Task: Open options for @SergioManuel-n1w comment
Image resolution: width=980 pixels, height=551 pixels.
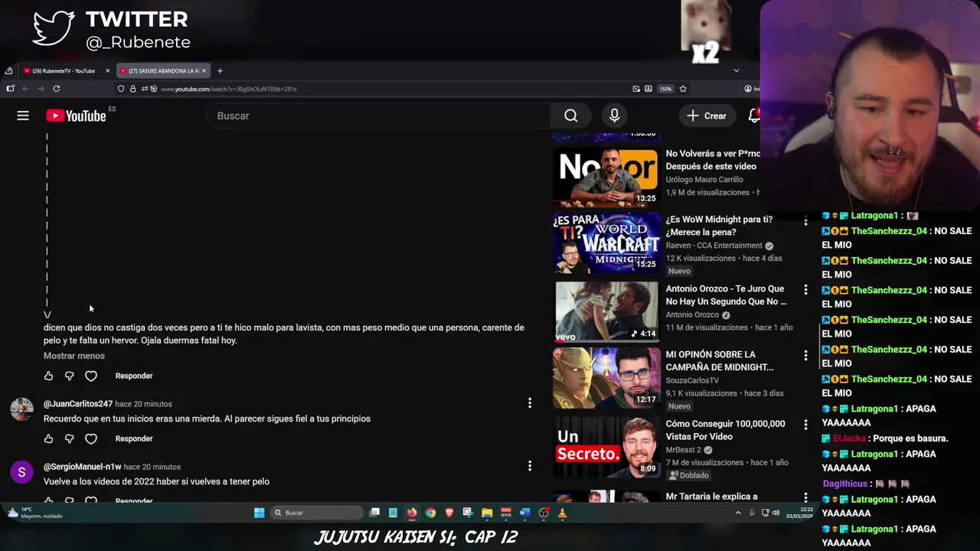Action: pyautogui.click(x=529, y=465)
